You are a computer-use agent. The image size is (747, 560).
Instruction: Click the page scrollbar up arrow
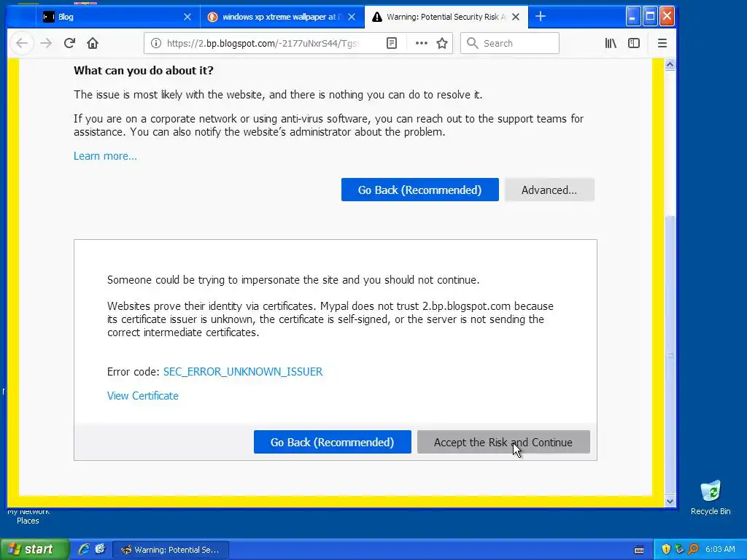[x=670, y=64]
